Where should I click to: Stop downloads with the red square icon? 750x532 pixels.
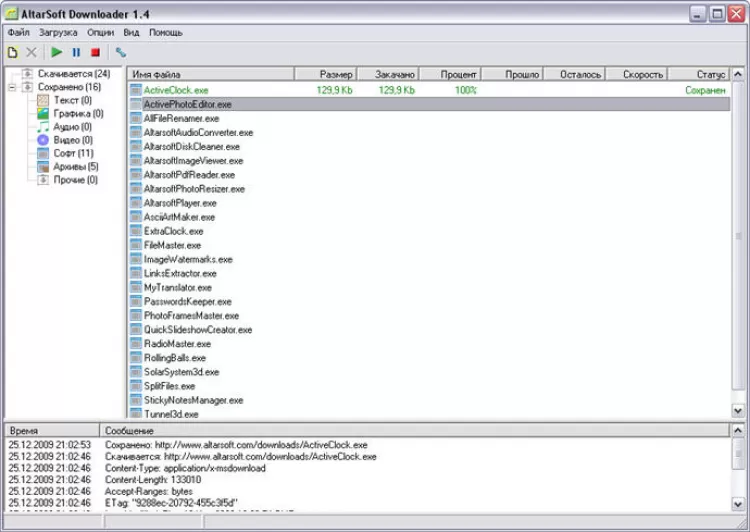[96, 53]
